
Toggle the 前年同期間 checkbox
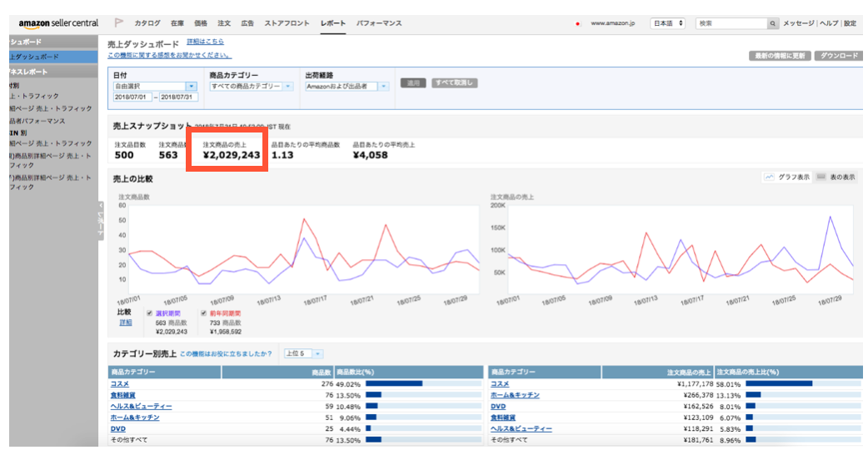(x=204, y=313)
